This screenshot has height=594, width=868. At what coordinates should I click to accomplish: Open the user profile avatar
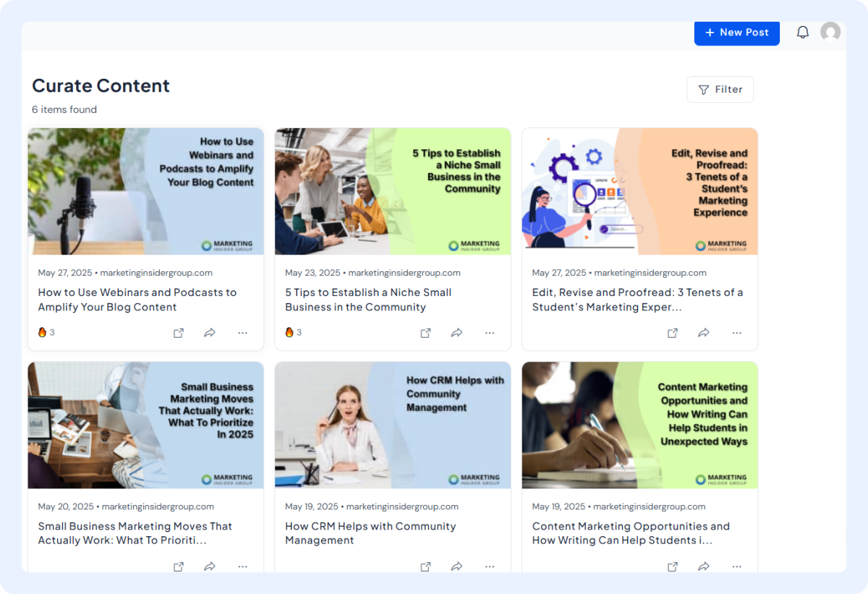tap(830, 32)
